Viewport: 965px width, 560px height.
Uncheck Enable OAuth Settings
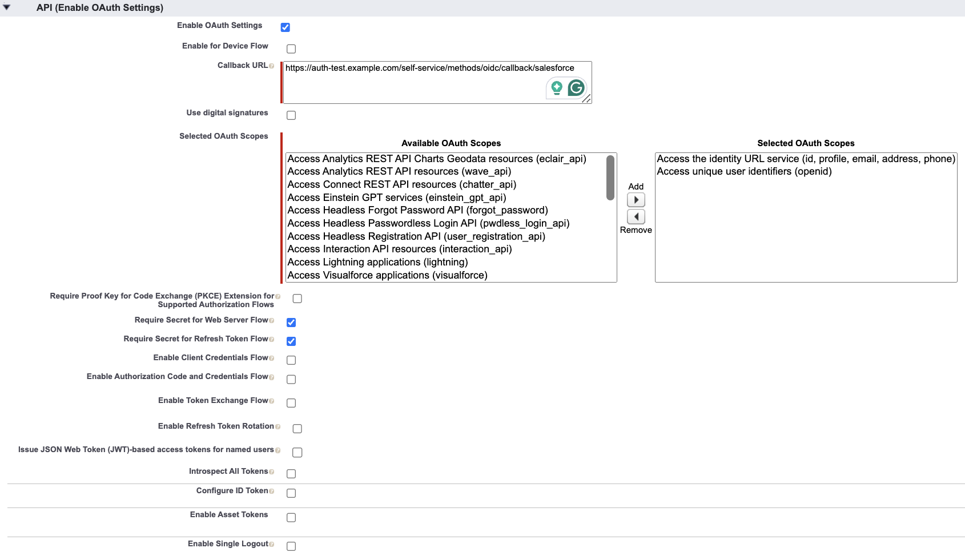tap(285, 27)
